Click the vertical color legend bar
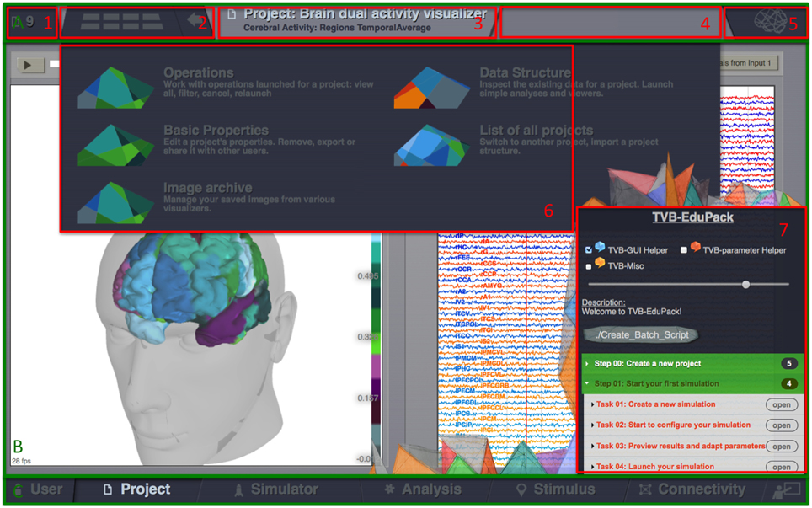The image size is (812, 508). tap(376, 347)
